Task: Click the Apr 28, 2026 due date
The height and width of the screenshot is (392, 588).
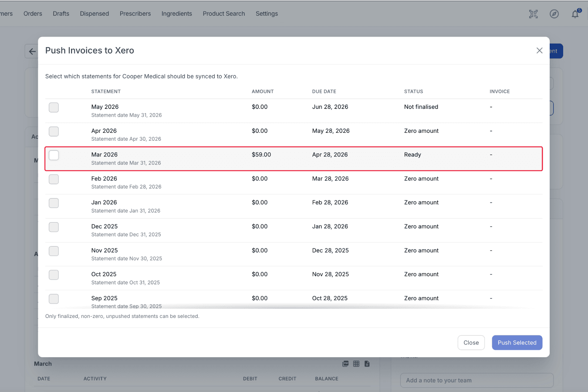Action: [x=330, y=155]
